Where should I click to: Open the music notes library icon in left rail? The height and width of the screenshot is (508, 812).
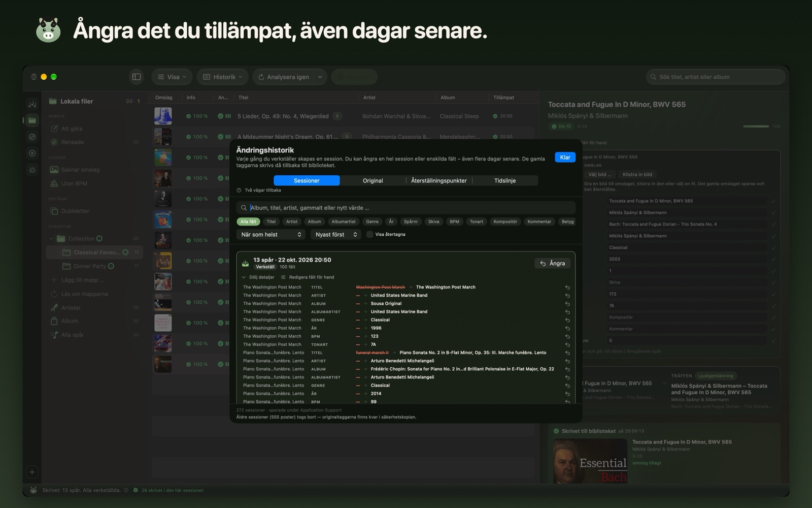pyautogui.click(x=32, y=104)
